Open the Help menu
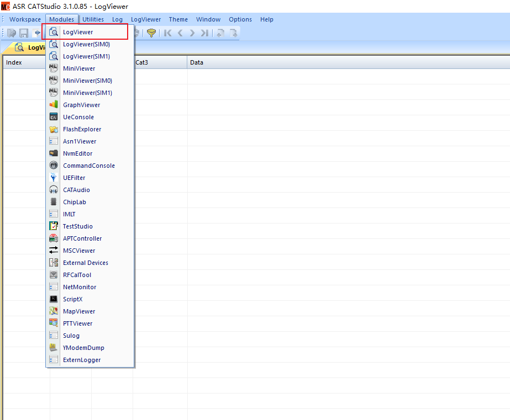 tap(267, 19)
